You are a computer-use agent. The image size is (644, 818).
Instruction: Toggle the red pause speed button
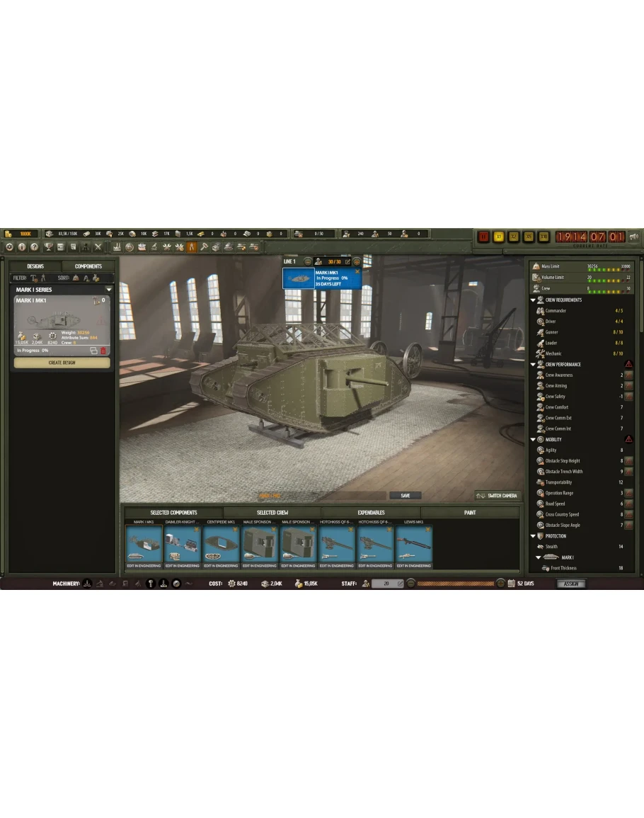point(483,237)
